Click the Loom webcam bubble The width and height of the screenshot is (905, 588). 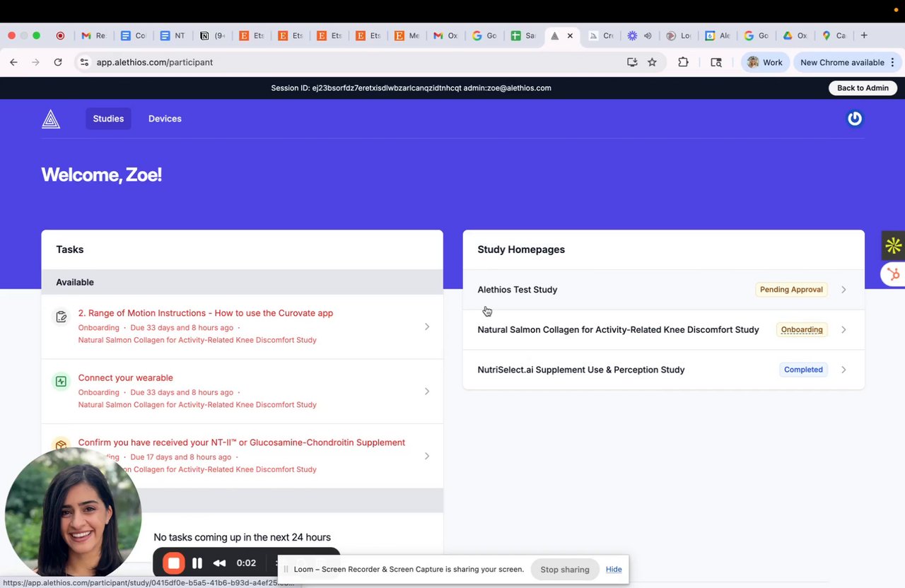point(73,514)
